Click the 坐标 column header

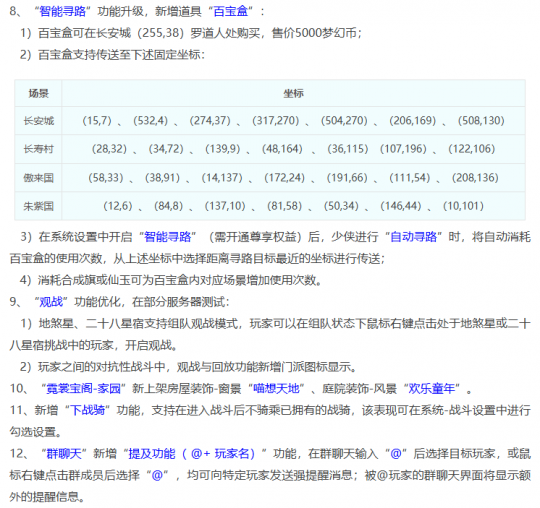tap(293, 93)
